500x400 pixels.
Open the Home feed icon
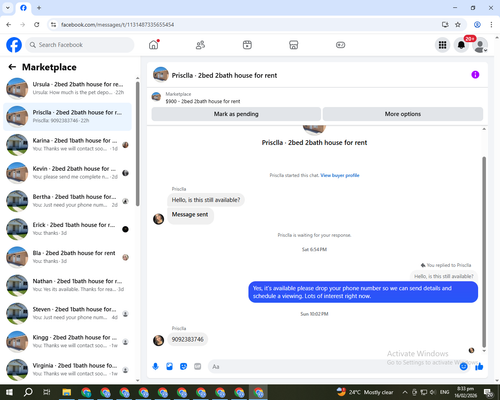click(154, 45)
